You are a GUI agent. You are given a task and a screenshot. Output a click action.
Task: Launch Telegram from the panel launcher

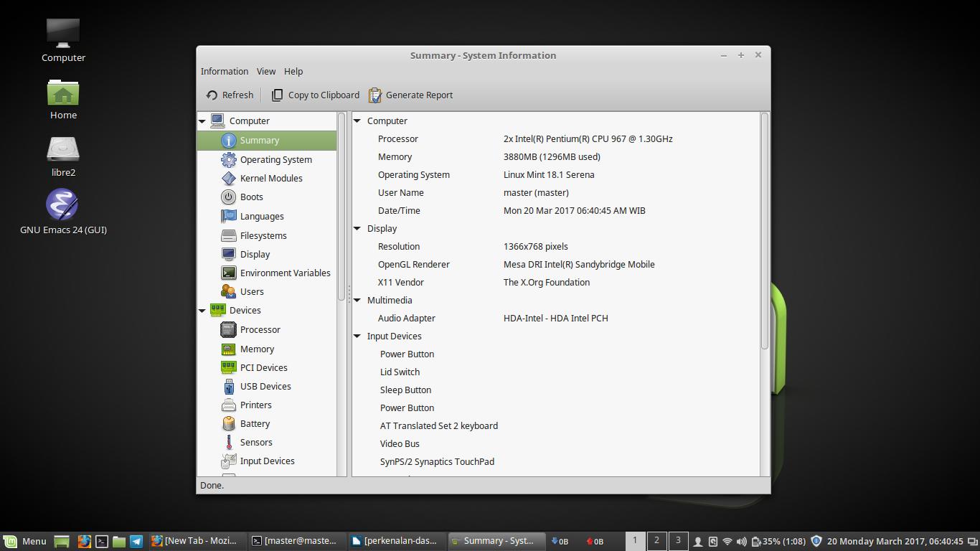click(136, 541)
